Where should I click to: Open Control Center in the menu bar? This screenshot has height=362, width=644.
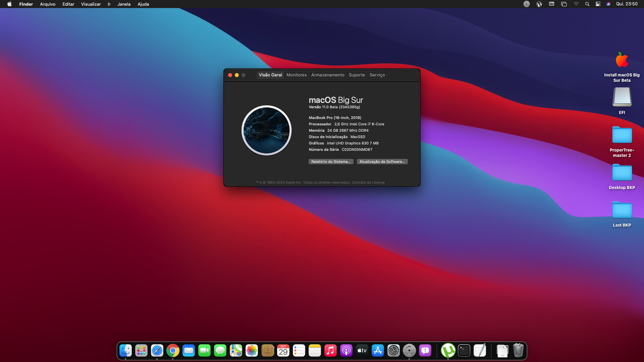pyautogui.click(x=598, y=4)
